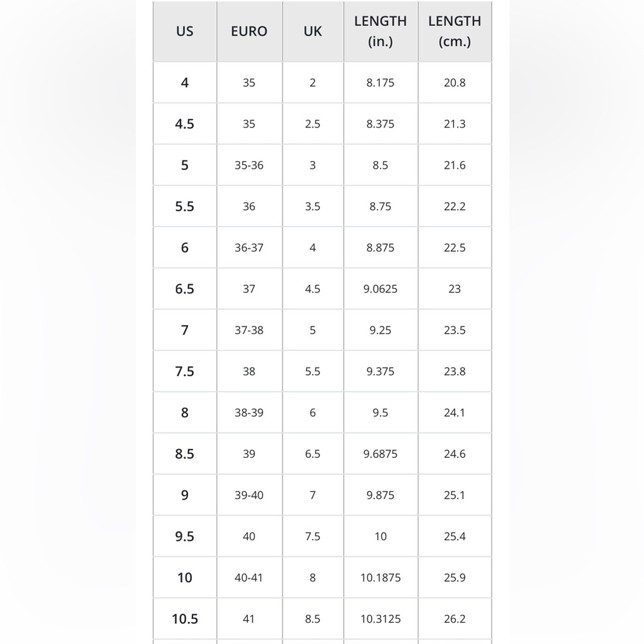Select US size 7 cell
This screenshot has height=644, width=644.
click(x=185, y=330)
